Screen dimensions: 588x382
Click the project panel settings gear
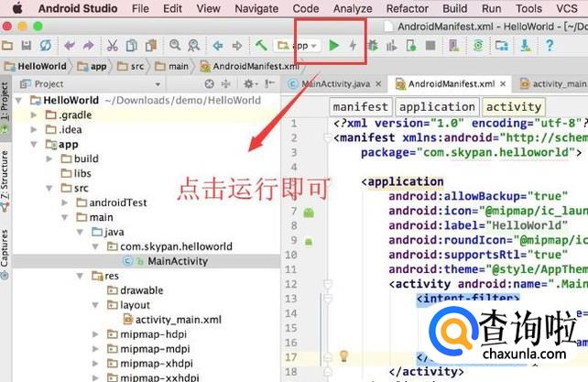(249, 84)
